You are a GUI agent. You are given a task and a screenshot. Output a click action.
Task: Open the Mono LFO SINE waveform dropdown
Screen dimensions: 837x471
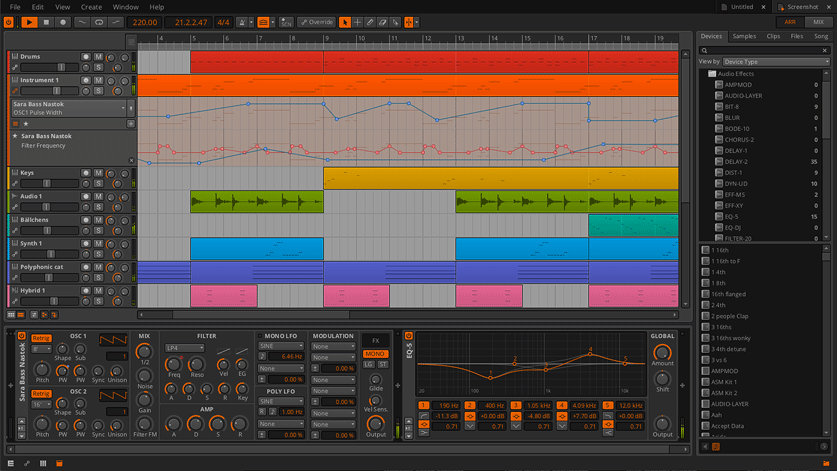point(281,346)
